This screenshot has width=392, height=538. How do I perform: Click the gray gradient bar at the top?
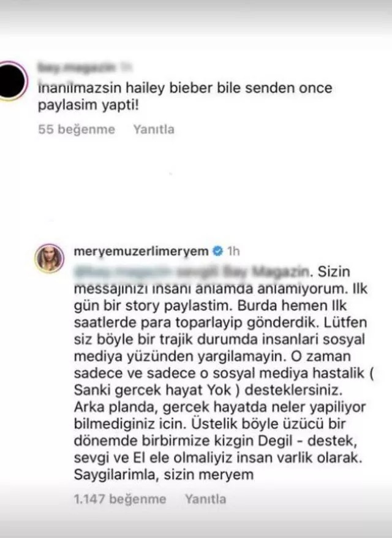[196, 17]
